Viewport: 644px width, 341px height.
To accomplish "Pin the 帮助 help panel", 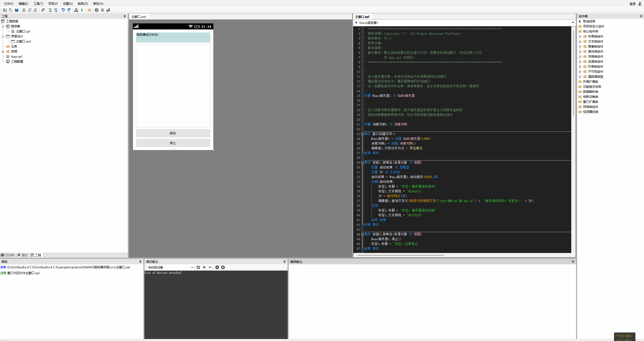I will tap(140, 262).
